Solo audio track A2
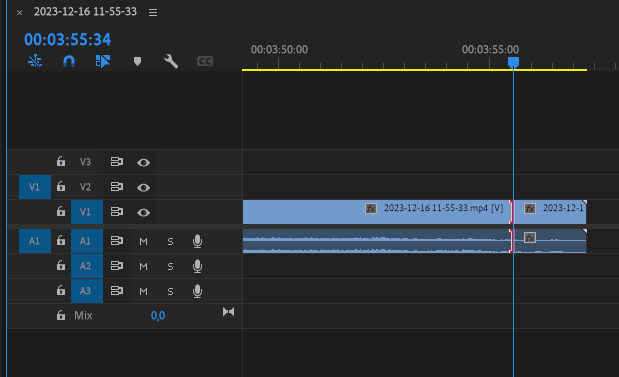Screen dimensions: 619x377 [x=170, y=266]
